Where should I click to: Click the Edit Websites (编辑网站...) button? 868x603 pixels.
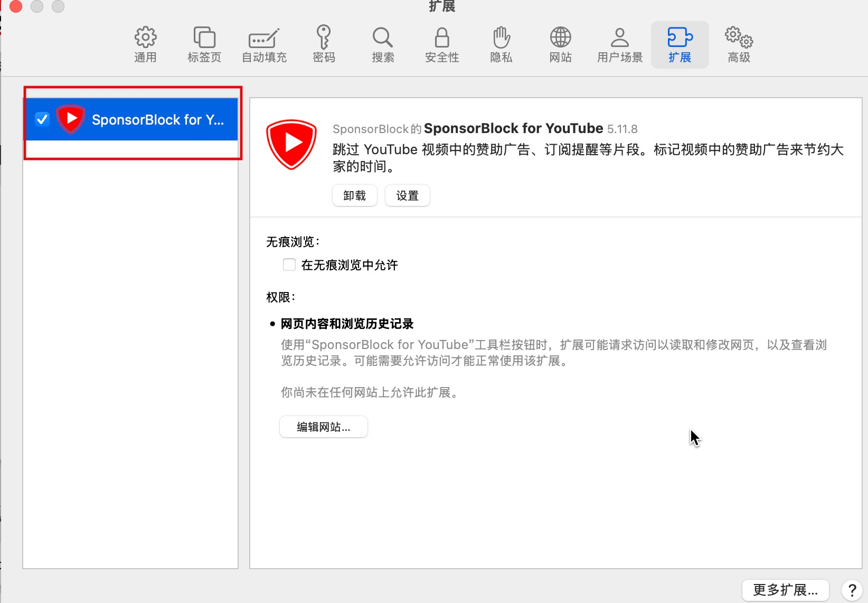coord(323,427)
